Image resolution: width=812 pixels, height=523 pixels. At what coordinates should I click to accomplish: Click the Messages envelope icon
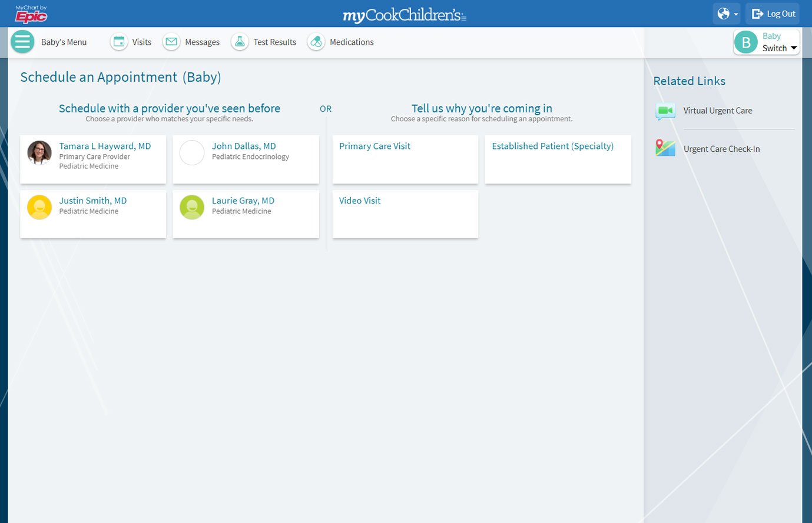tap(171, 42)
